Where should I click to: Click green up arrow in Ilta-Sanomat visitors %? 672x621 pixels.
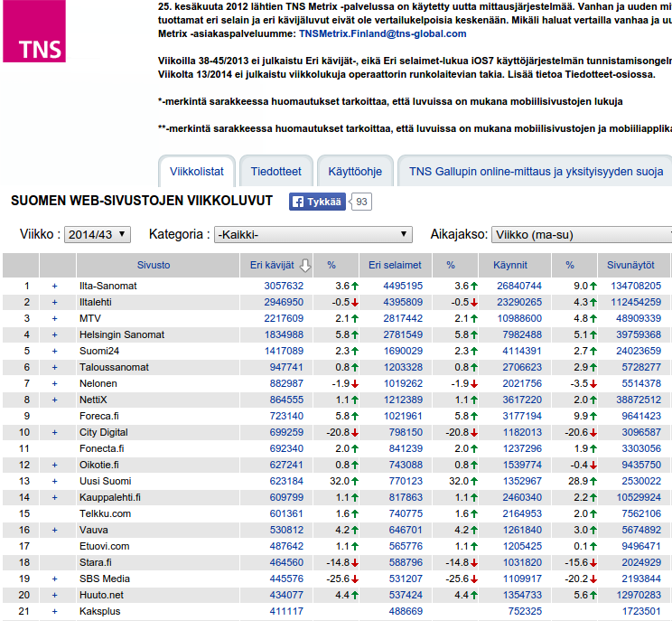(x=355, y=287)
